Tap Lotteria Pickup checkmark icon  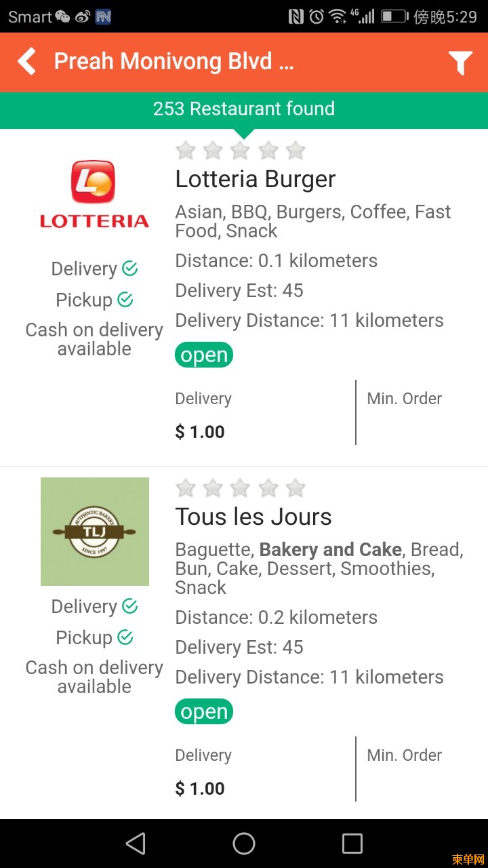click(x=125, y=299)
